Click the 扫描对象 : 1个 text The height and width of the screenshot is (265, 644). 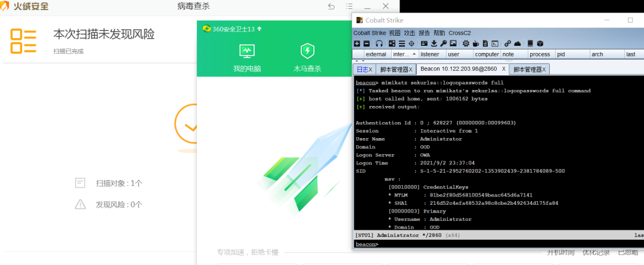click(119, 183)
